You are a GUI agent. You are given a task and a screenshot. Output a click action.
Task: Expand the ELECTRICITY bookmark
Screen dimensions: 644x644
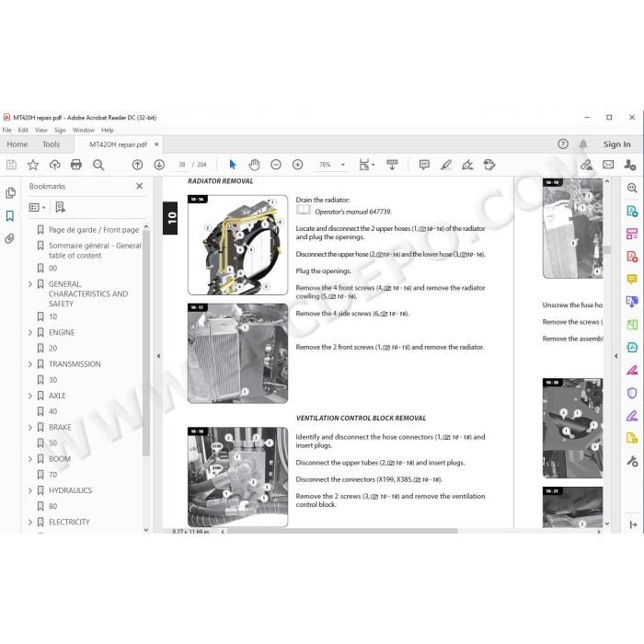[30, 523]
